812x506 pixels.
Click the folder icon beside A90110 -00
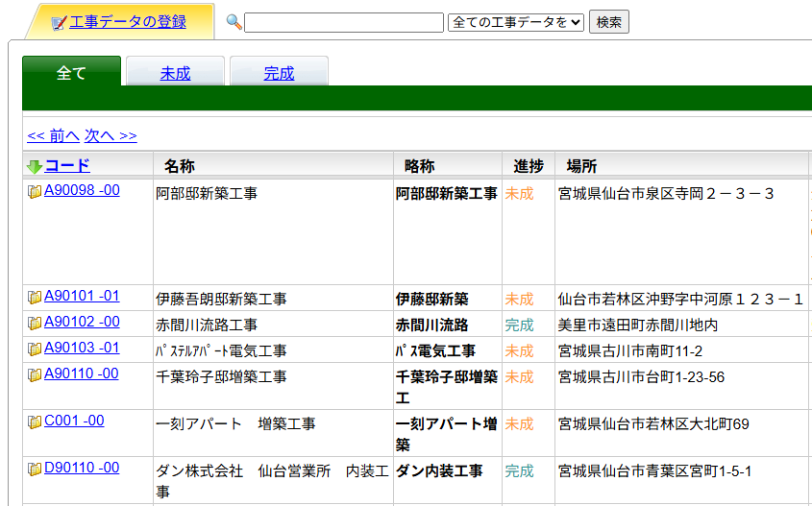tap(35, 375)
